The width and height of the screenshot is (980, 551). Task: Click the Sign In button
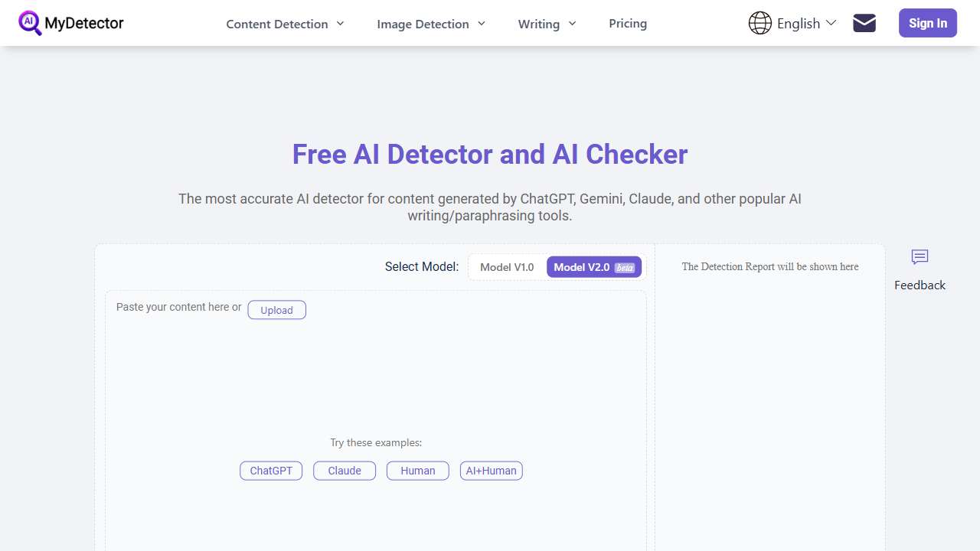pos(927,23)
